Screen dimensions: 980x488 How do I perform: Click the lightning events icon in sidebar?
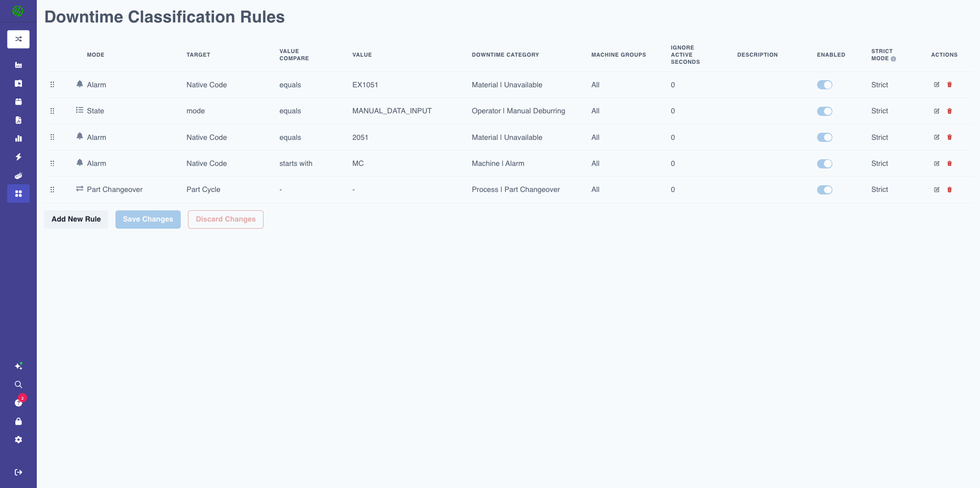(18, 157)
